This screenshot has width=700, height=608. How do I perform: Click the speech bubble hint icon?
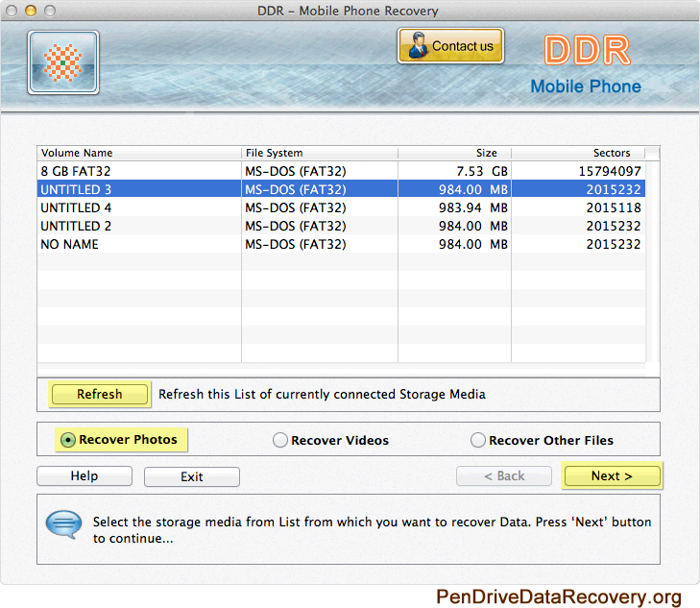tap(63, 524)
